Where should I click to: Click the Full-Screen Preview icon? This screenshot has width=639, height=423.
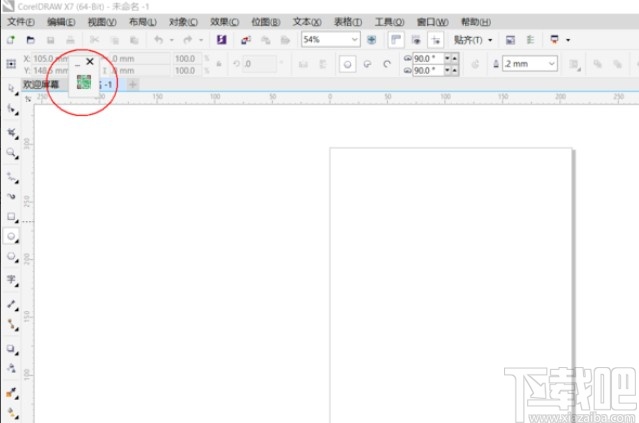[371, 40]
